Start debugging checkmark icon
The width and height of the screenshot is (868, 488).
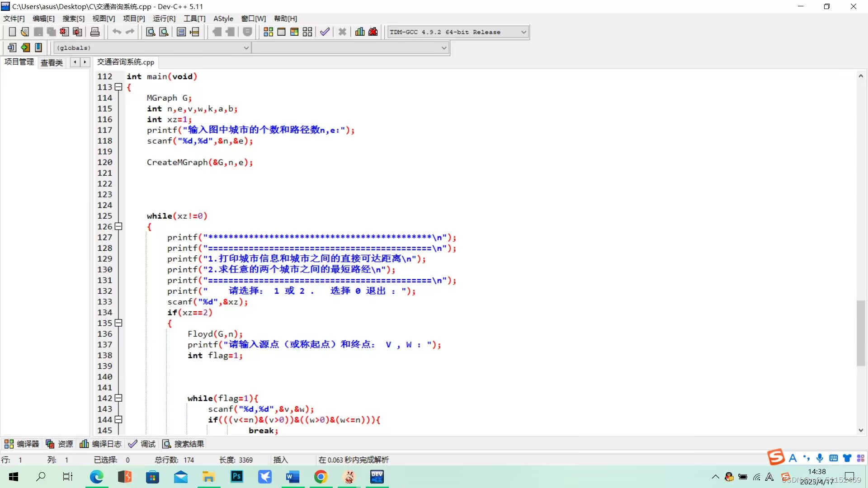point(325,32)
